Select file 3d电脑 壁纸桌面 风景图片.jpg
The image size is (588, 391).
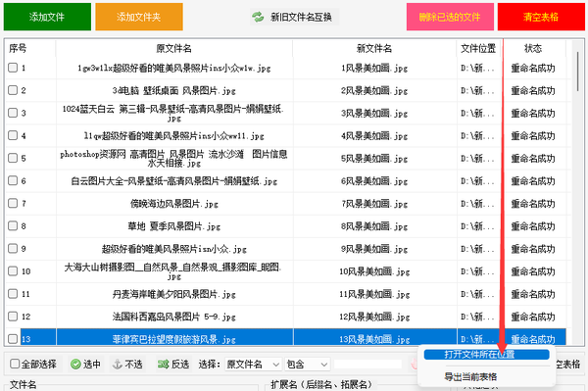pos(174,90)
